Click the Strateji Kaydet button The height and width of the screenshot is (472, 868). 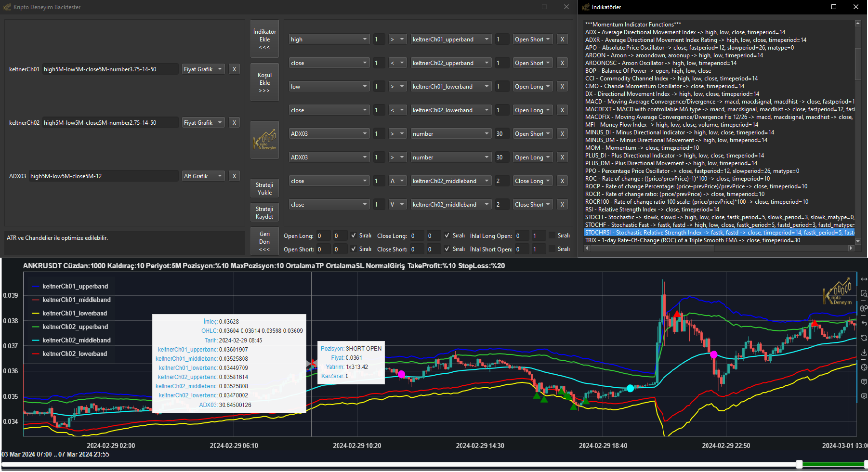264,213
